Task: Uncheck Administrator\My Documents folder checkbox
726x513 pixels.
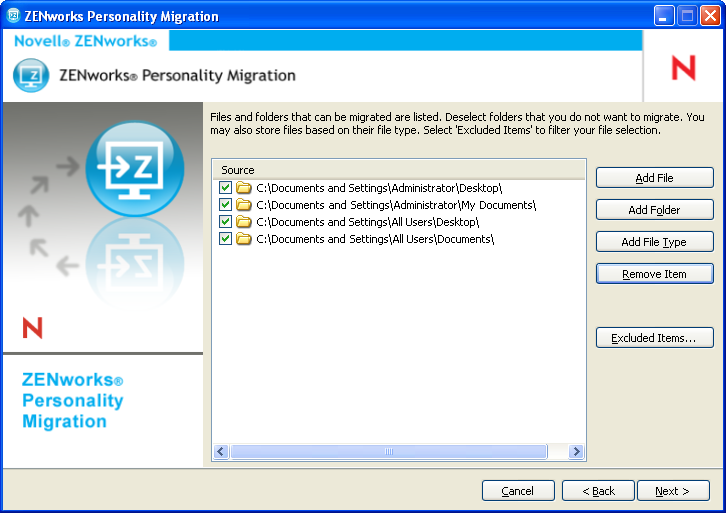Action: 225,205
